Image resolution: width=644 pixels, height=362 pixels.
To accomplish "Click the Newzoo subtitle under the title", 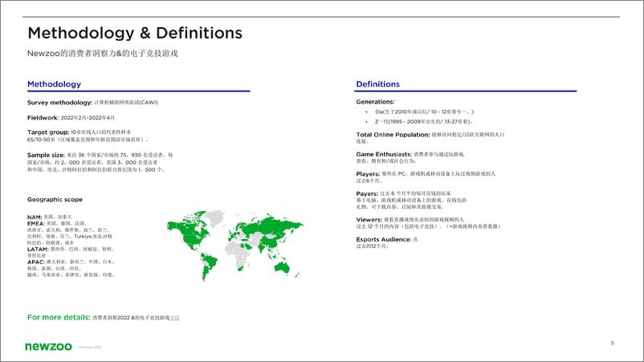I will pyautogui.click(x=102, y=53).
